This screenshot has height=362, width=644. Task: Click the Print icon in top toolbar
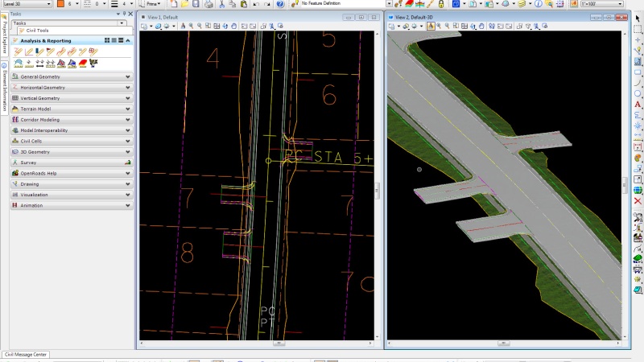(208, 4)
